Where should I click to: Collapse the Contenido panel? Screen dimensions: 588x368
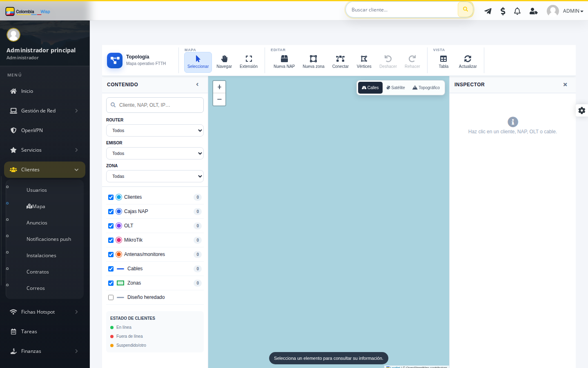point(197,85)
